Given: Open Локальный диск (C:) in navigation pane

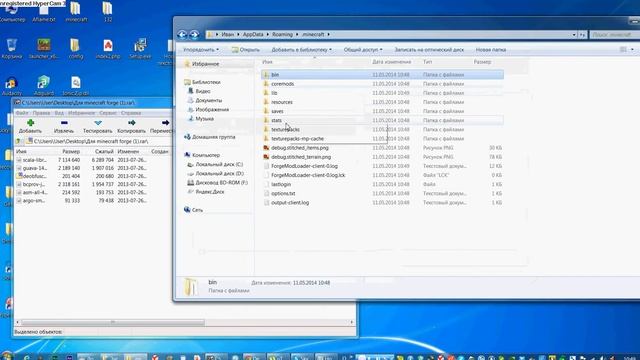Looking at the screenshot, I should click(x=219, y=164).
